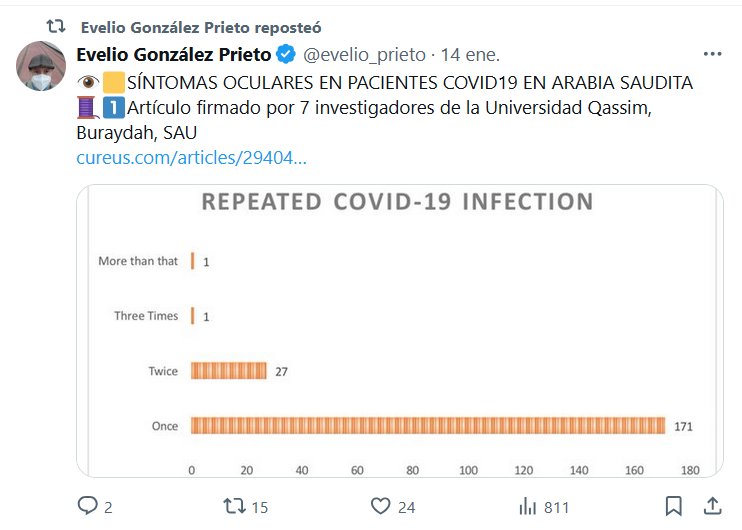The image size is (742, 530).
Task: Click the 14 ene. timestamp
Action: 470,54
